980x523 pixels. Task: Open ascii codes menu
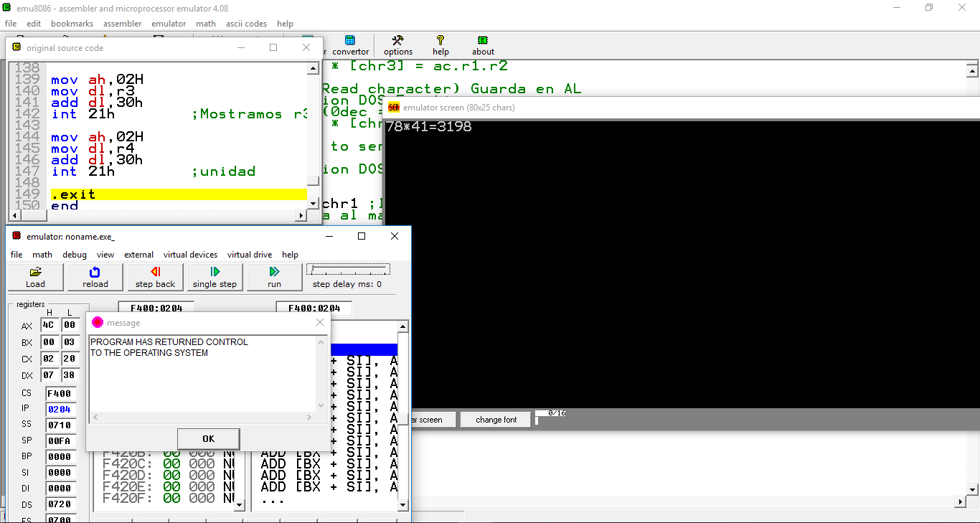point(246,24)
